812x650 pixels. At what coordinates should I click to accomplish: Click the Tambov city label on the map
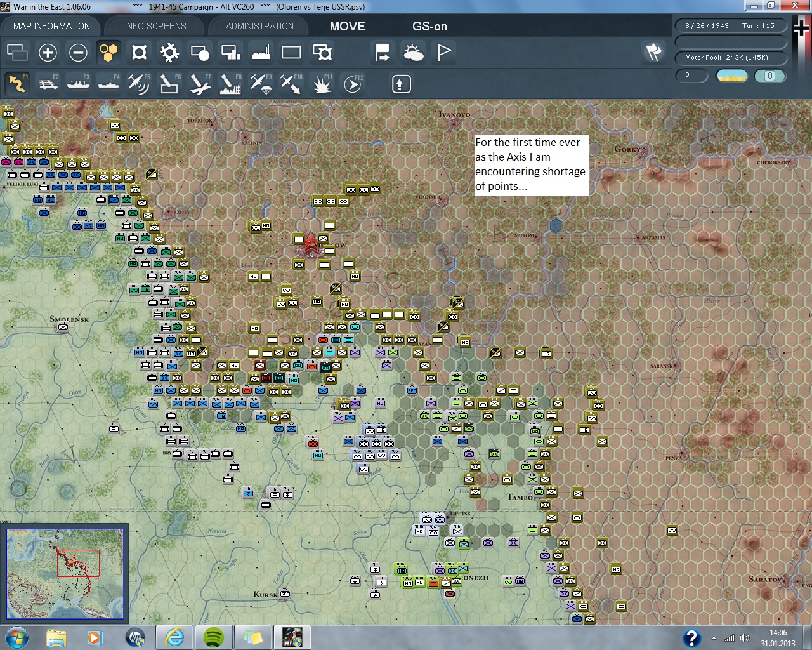[521, 497]
